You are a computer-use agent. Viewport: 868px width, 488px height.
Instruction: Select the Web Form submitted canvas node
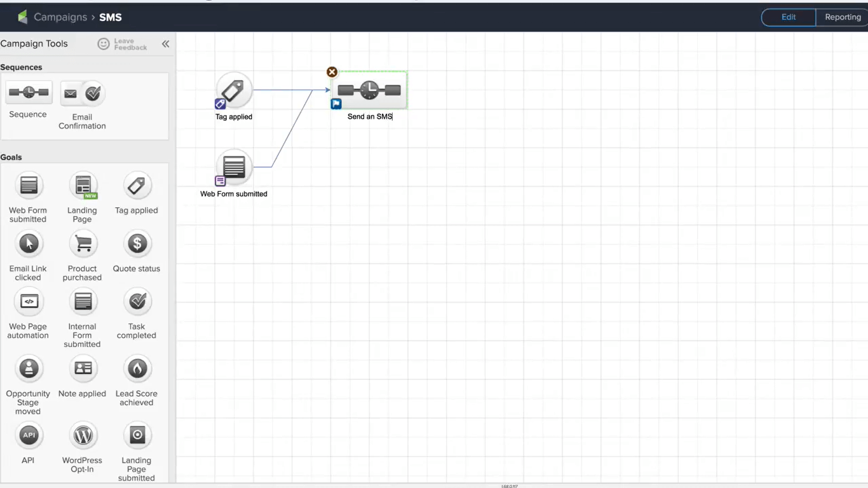pos(234,167)
